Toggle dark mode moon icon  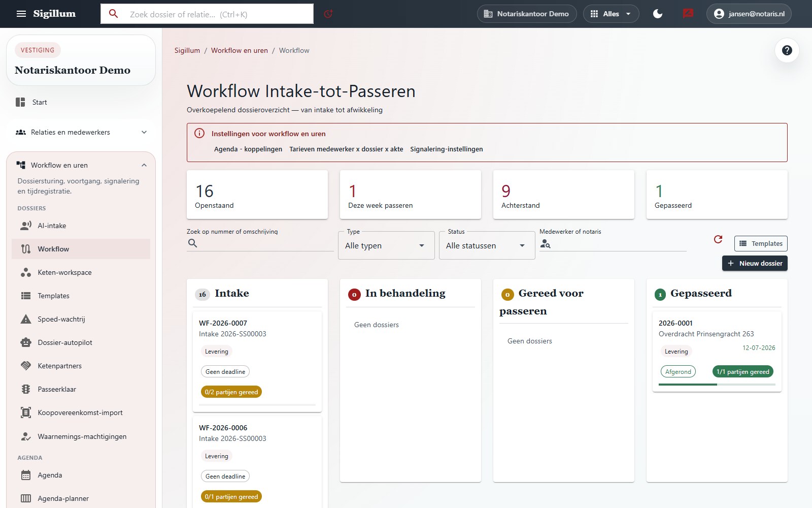(658, 14)
